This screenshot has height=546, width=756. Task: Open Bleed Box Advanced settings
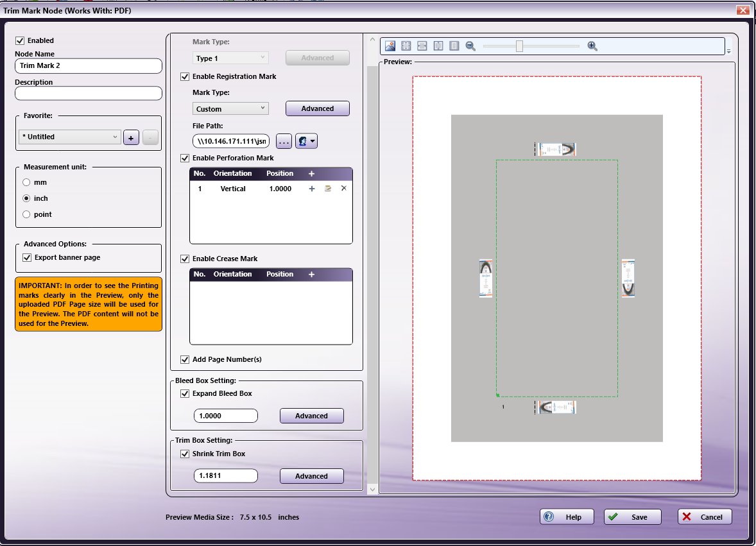311,415
